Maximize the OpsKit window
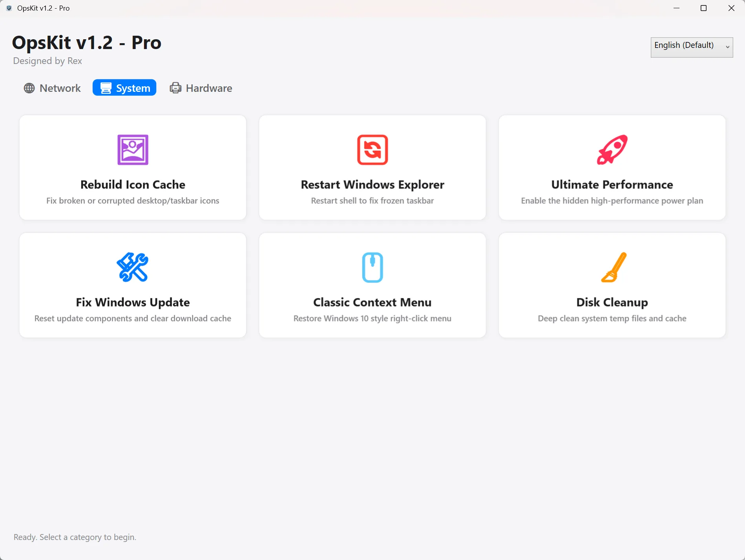The image size is (745, 560). pyautogui.click(x=703, y=8)
